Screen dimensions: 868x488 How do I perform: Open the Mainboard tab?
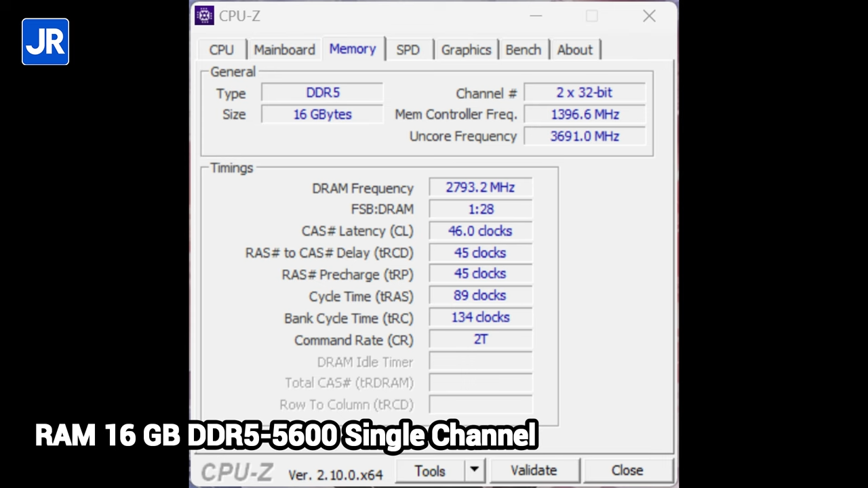pos(284,49)
